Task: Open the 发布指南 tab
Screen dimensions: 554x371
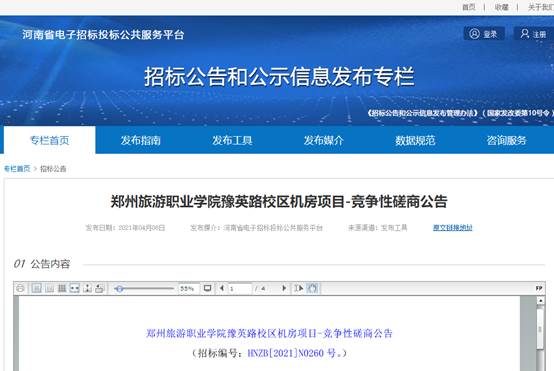Action: click(141, 140)
